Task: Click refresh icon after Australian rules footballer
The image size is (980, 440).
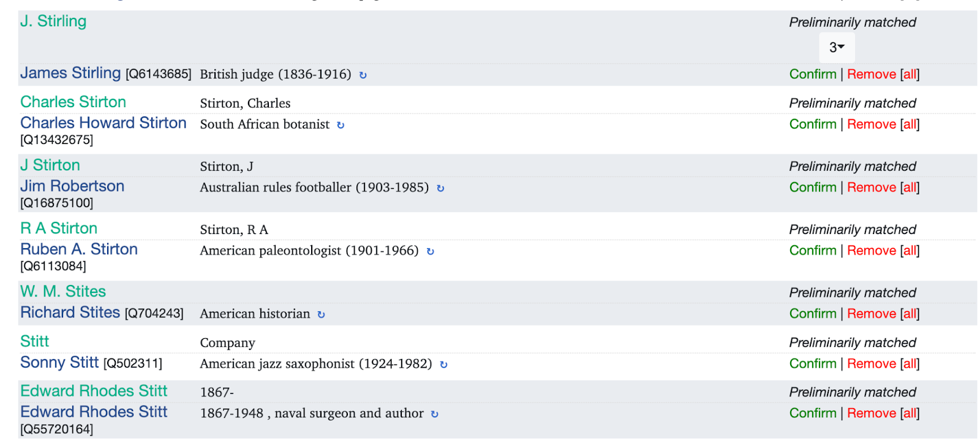Action: [440, 189]
